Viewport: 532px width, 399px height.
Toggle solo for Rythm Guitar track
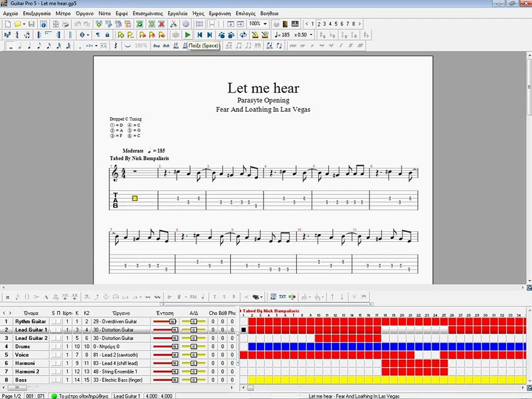pos(54,322)
